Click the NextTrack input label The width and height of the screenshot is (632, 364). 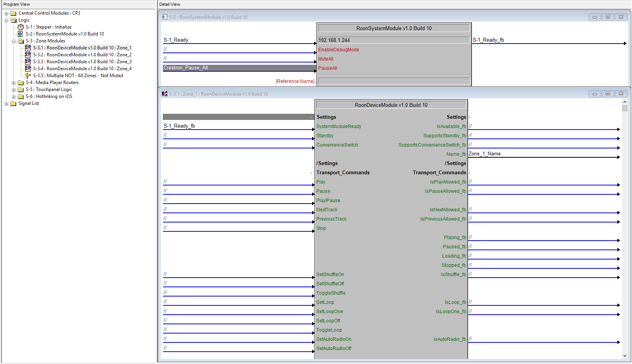coord(327,210)
